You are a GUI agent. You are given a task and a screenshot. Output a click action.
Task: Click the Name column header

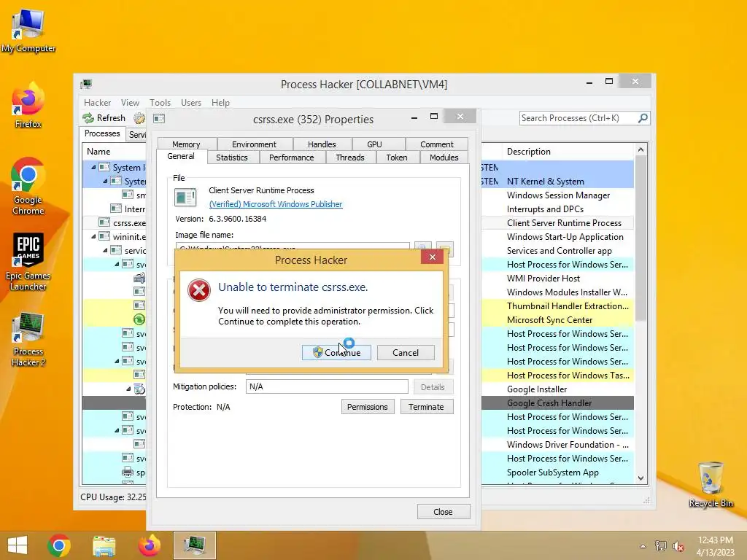pos(115,152)
